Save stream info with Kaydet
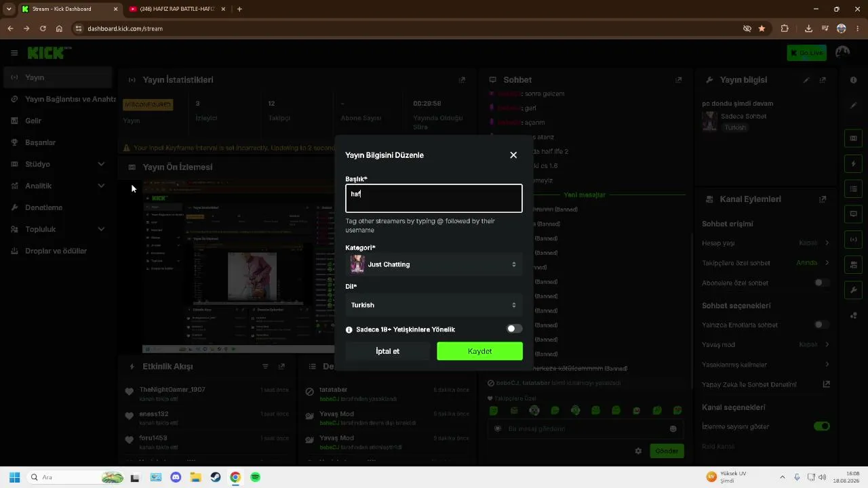Screen dimensions: 868x488 pyautogui.click(x=480, y=351)
